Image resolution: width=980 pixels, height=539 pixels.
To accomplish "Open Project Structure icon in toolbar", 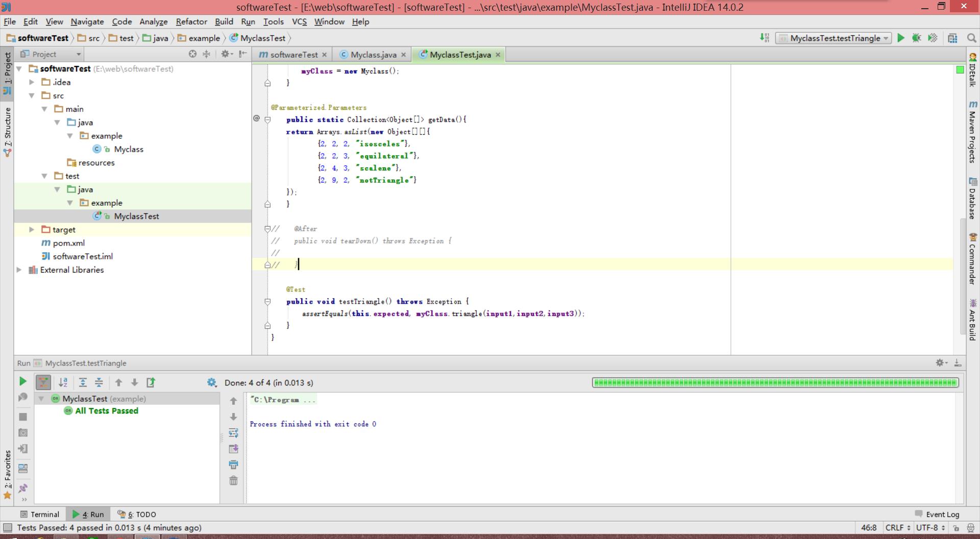I will 952,38.
